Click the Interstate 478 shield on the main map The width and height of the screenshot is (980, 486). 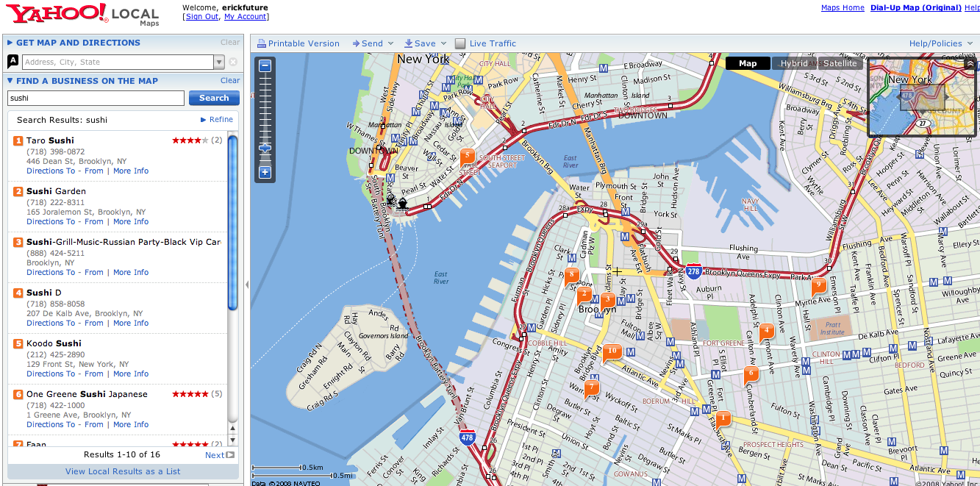(x=467, y=437)
